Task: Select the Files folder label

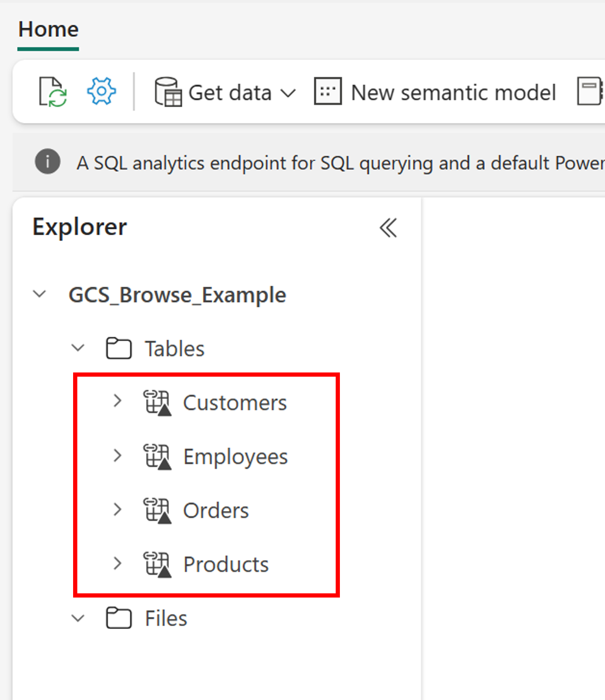Action: click(166, 619)
